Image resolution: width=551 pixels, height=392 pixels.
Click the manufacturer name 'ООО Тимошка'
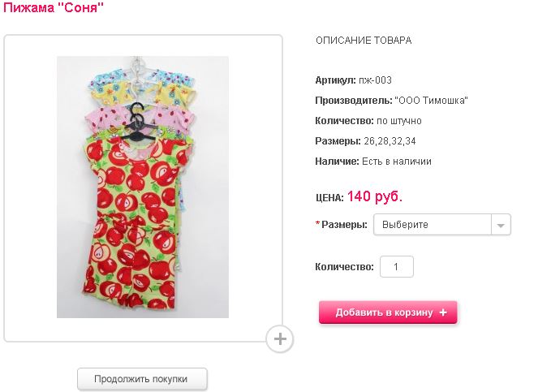click(431, 101)
